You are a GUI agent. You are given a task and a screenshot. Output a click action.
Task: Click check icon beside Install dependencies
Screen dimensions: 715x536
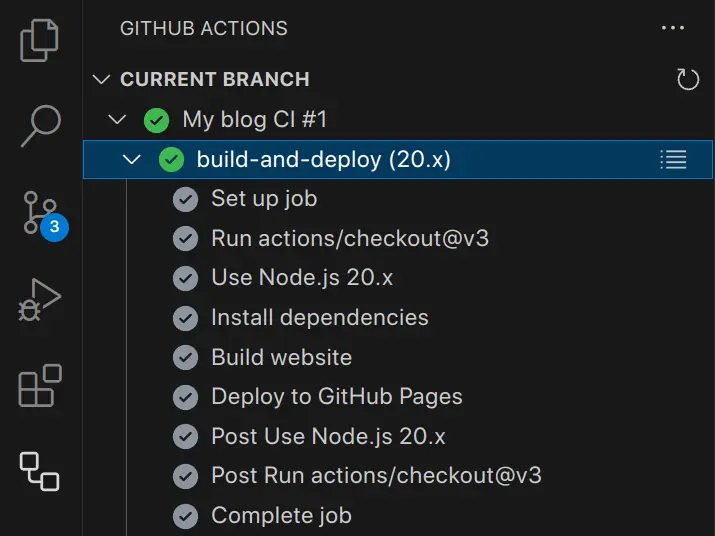[x=186, y=318]
